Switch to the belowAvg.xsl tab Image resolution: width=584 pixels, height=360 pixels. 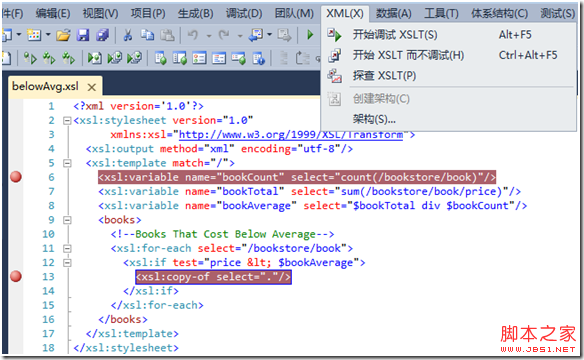[x=45, y=86]
